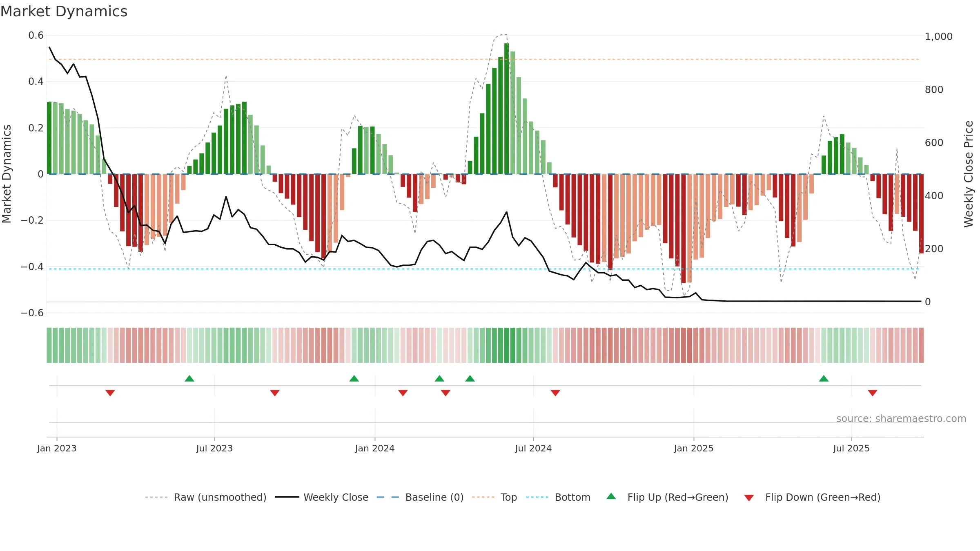Click the 200 tick on right price axis
980x551 pixels.
[934, 249]
